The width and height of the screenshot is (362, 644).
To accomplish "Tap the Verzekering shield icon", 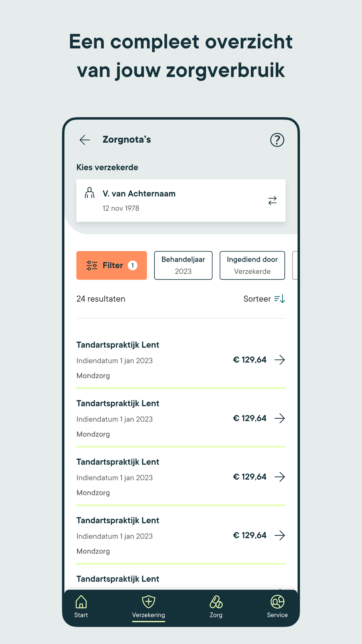I will pos(149,601).
